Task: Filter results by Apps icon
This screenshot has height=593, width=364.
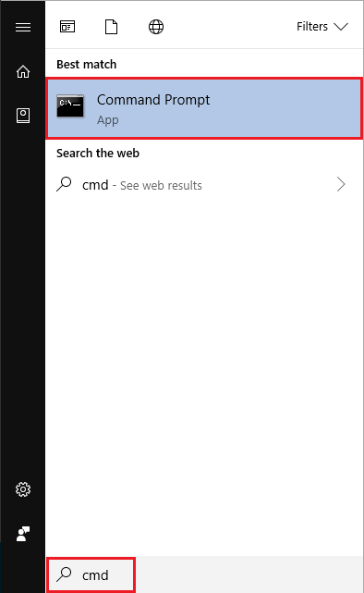Action: 67,27
